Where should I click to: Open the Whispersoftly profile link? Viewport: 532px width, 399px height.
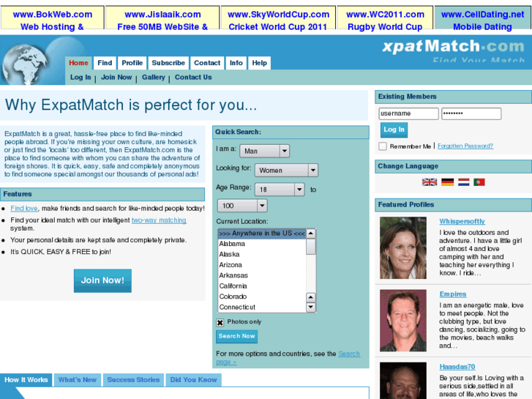(462, 221)
